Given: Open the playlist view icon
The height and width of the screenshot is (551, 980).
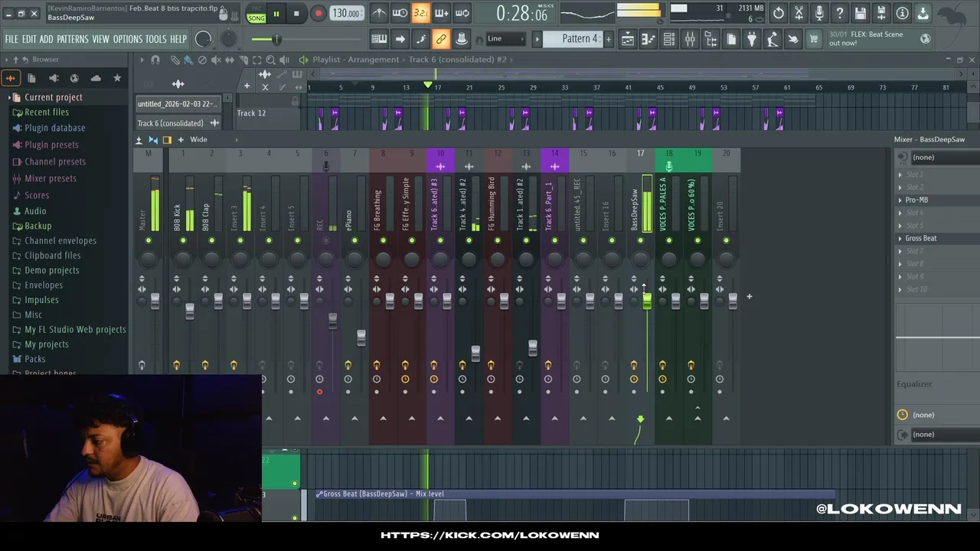Looking at the screenshot, I should [x=627, y=39].
